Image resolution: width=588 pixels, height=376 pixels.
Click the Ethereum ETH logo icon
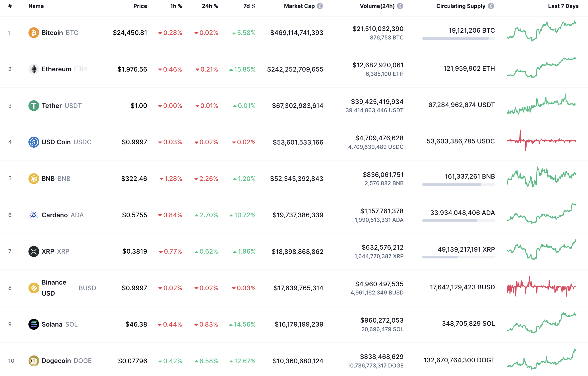[x=34, y=69]
